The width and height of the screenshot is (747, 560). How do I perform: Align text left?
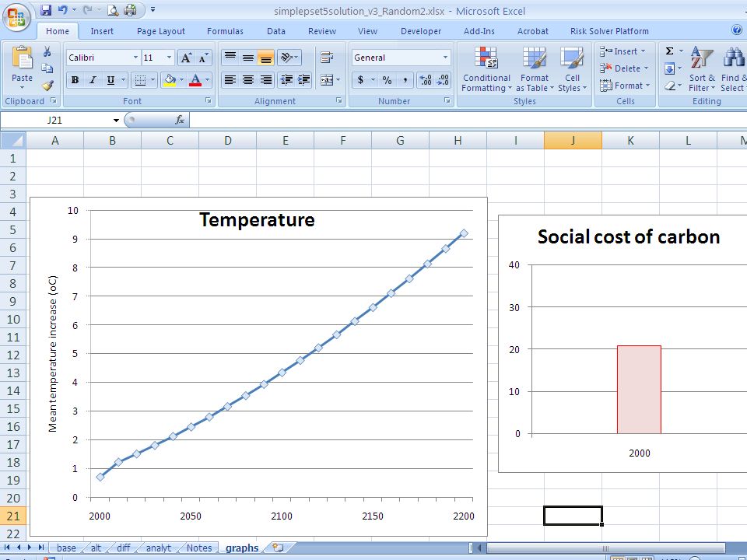[x=230, y=80]
